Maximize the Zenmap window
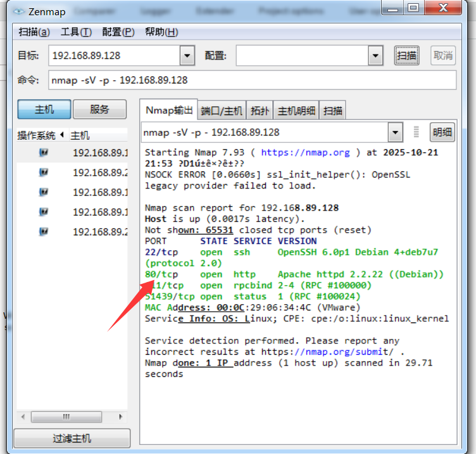This screenshot has width=476, height=454. pyautogui.click(x=413, y=8)
